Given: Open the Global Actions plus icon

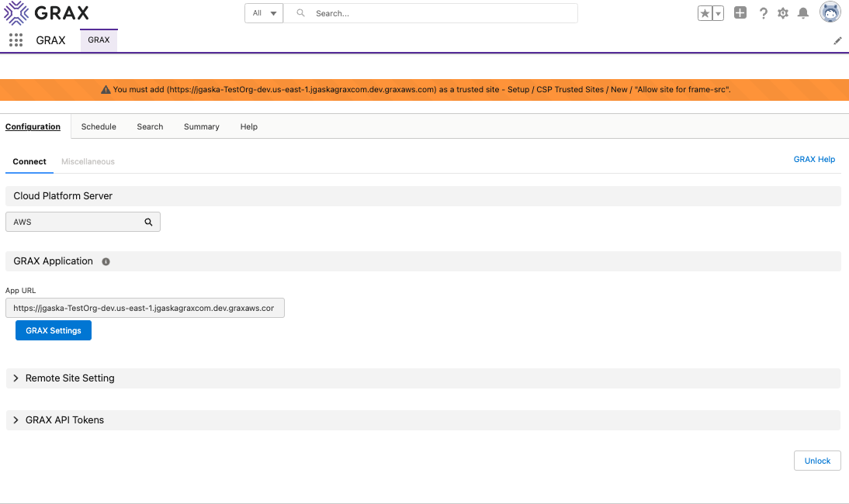Looking at the screenshot, I should coord(740,13).
